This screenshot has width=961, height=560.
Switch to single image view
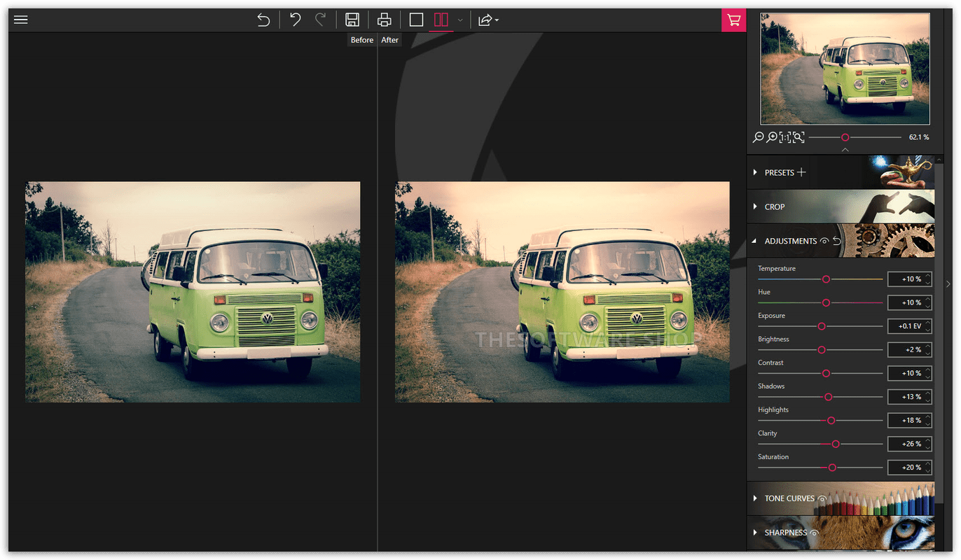(x=416, y=20)
